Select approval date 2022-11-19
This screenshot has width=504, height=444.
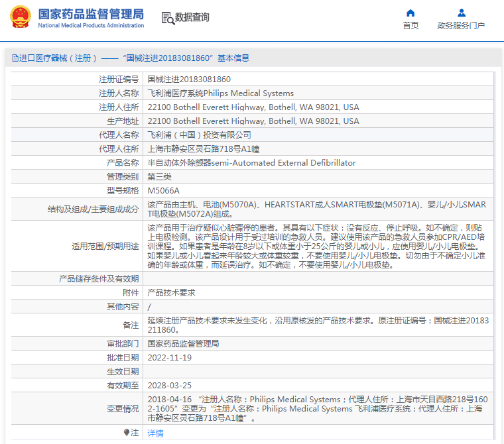(169, 358)
